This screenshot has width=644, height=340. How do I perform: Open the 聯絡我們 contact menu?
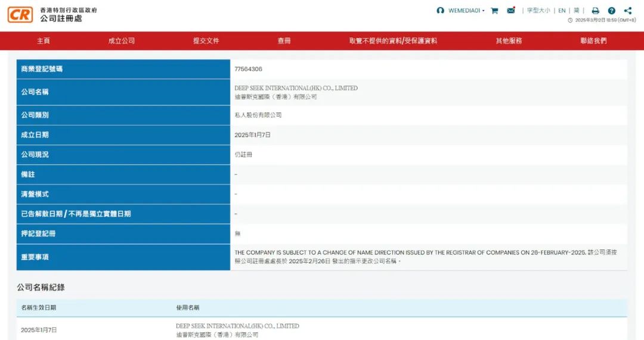coord(593,40)
